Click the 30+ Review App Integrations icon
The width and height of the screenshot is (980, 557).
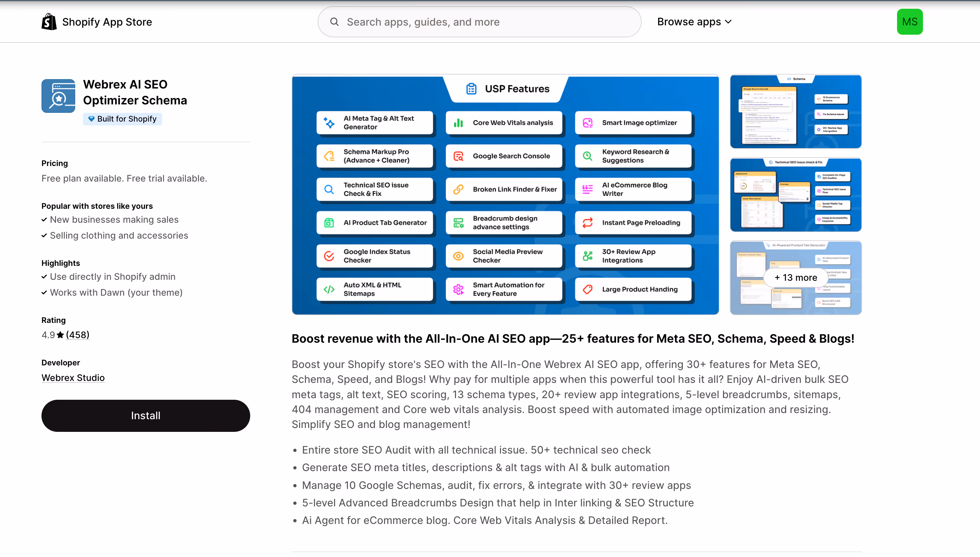[x=588, y=256]
